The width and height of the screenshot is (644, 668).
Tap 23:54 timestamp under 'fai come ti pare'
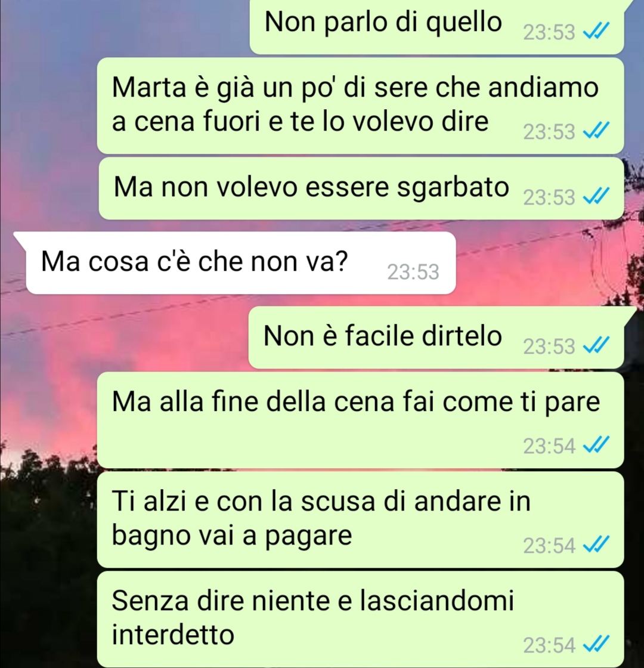click(x=549, y=446)
